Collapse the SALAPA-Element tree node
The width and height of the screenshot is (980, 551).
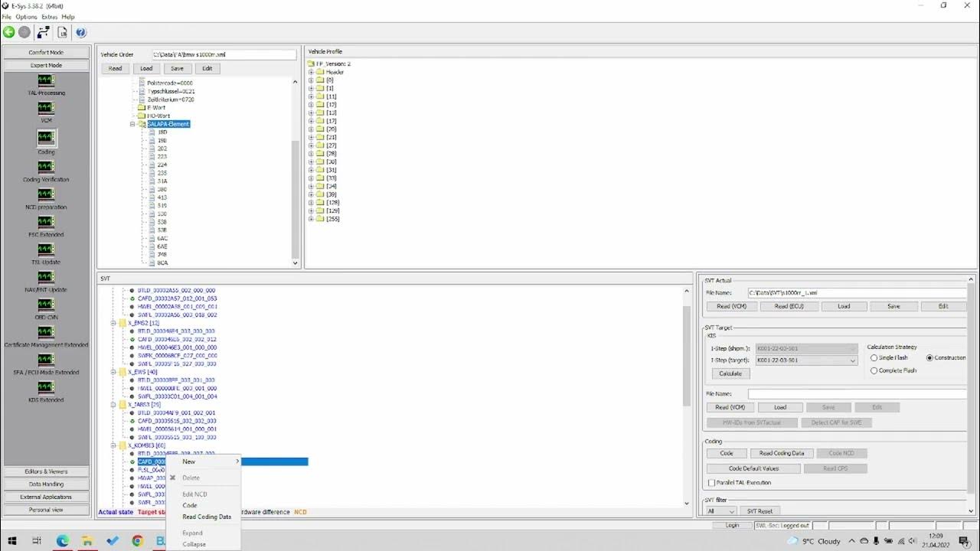pos(132,124)
